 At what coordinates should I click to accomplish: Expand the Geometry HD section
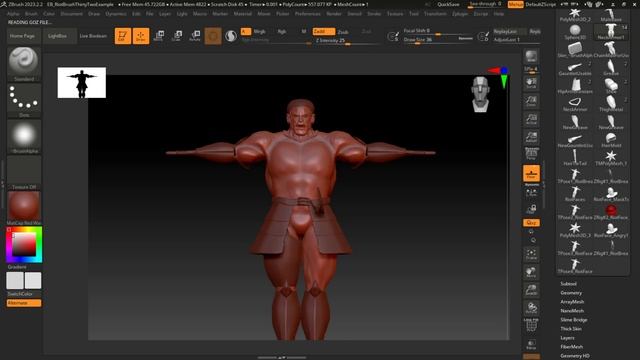(x=575, y=356)
